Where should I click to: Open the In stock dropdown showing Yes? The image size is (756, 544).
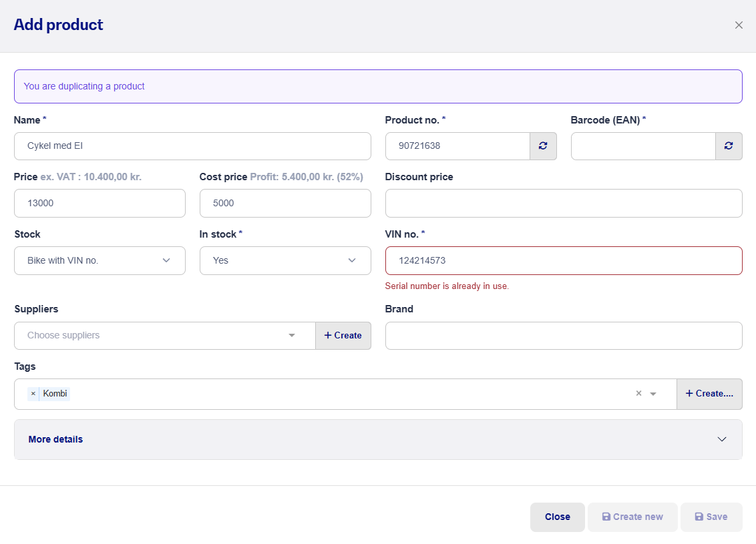[x=285, y=261]
